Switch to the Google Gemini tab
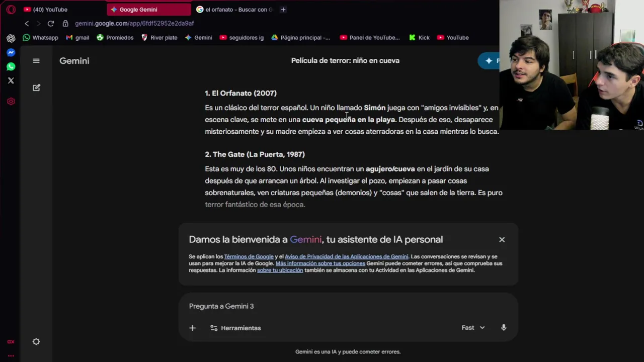The width and height of the screenshot is (644, 362). [148, 10]
